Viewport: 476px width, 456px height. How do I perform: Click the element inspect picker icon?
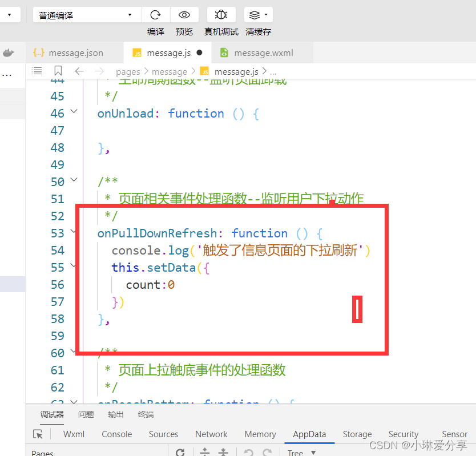(38, 434)
